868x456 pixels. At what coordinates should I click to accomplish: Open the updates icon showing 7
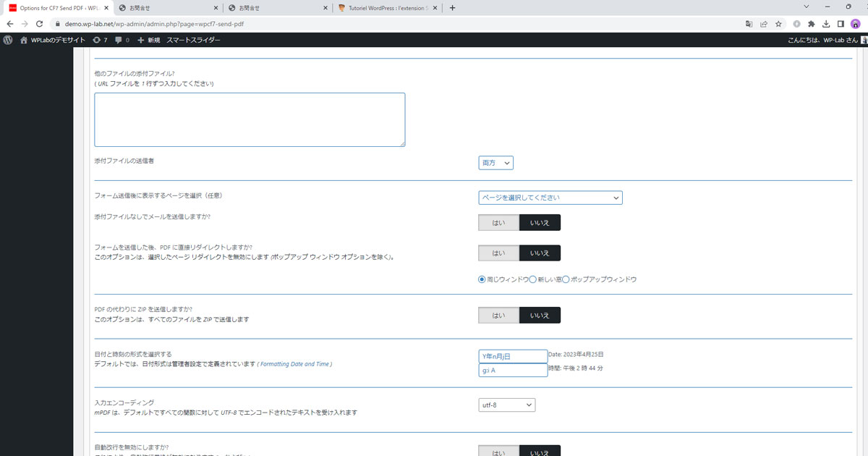point(100,40)
